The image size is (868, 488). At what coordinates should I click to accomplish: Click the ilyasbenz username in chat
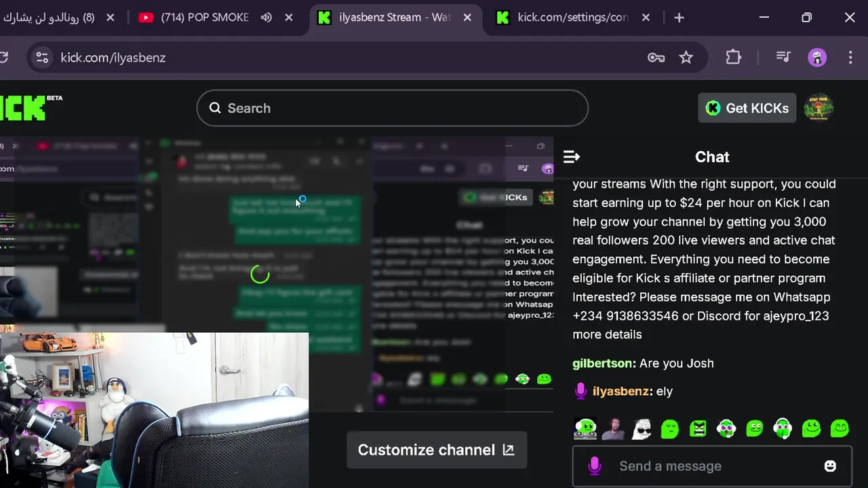coord(623,391)
